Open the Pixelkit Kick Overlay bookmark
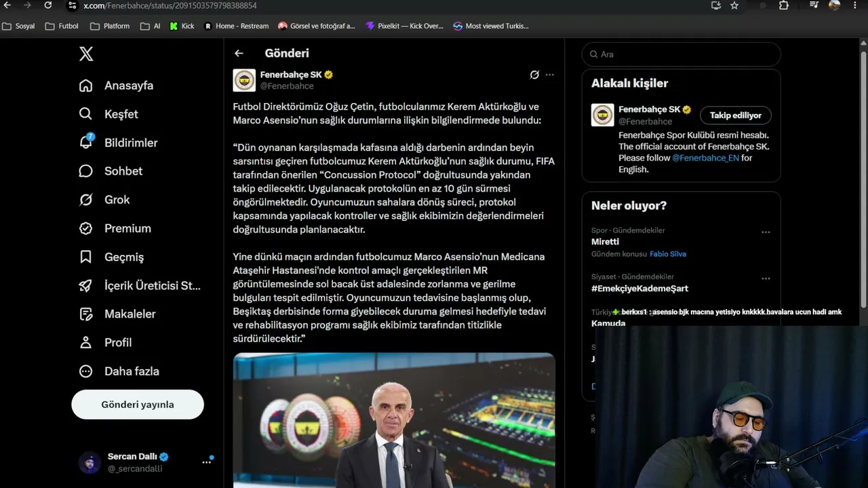This screenshot has width=868, height=488. click(404, 26)
